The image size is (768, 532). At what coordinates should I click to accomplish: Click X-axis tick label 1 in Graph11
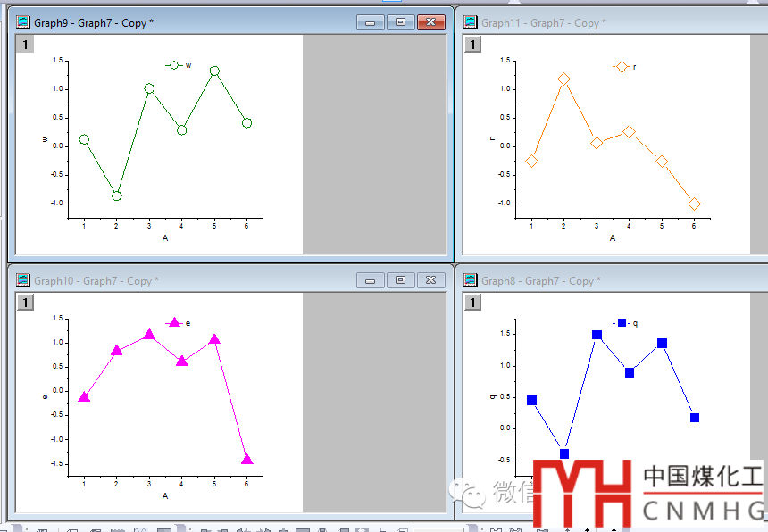(x=531, y=226)
